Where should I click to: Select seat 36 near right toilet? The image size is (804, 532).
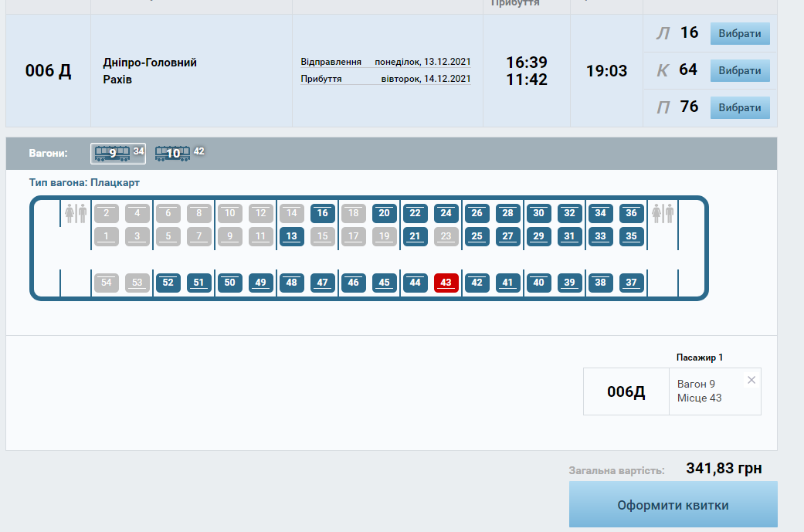pyautogui.click(x=631, y=213)
